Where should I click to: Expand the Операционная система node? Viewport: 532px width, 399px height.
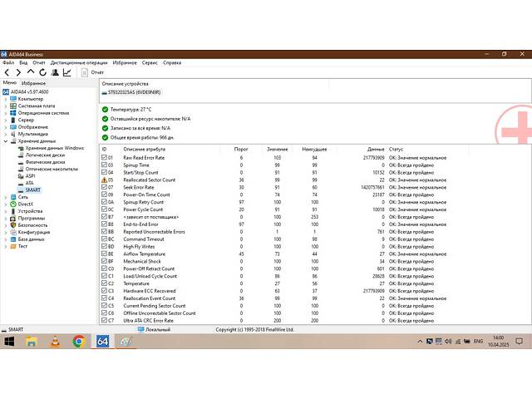tap(6, 113)
